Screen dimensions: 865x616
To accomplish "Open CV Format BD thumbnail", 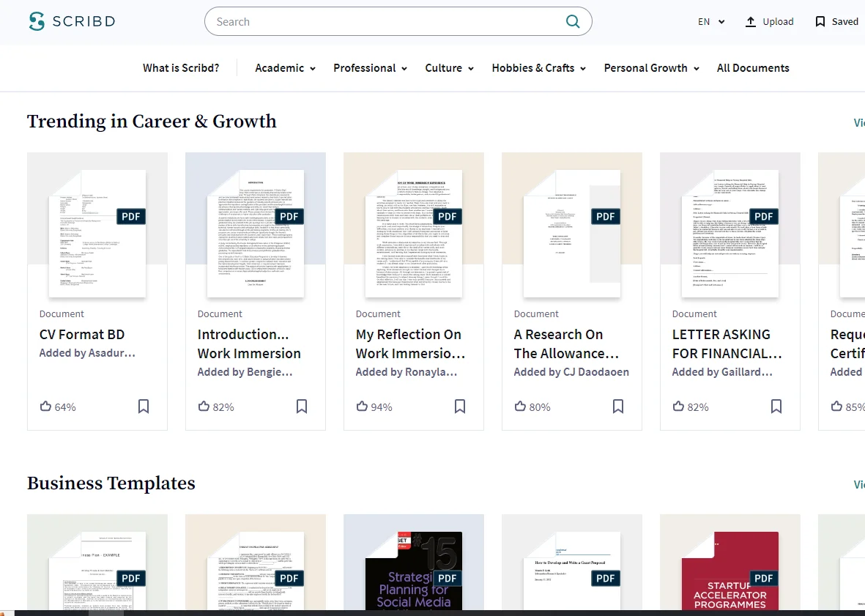I will (97, 233).
